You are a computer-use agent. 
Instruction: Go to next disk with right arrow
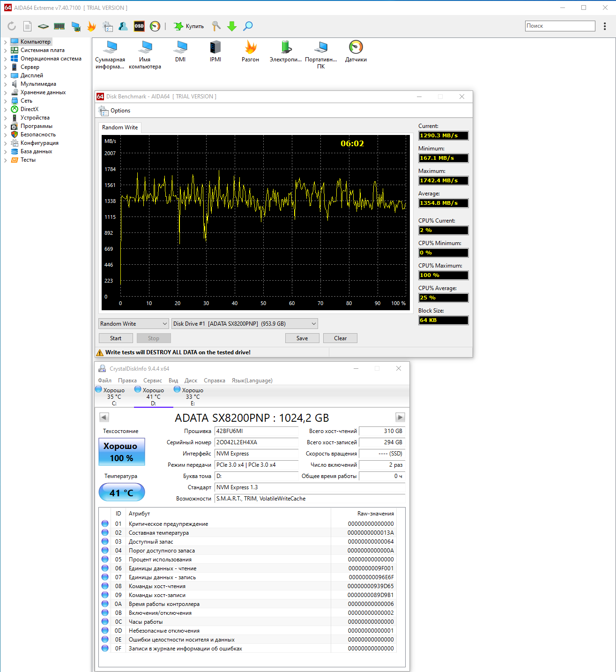(400, 417)
